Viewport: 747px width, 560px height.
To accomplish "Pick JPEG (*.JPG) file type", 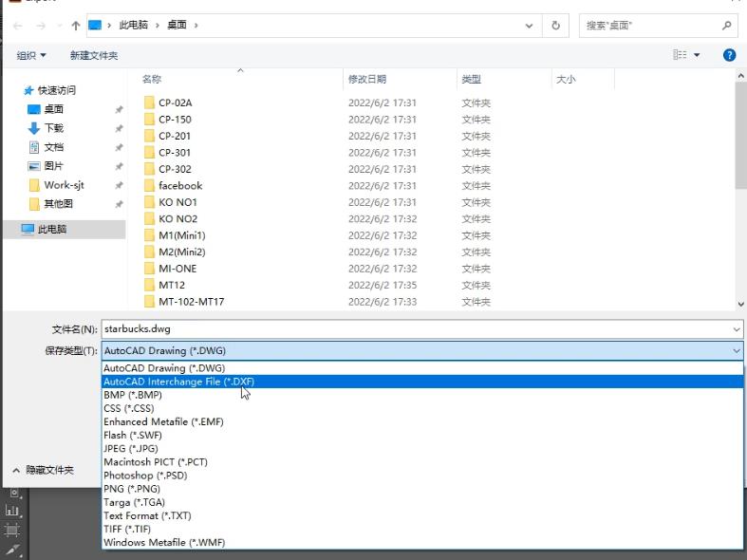I will pos(131,449).
